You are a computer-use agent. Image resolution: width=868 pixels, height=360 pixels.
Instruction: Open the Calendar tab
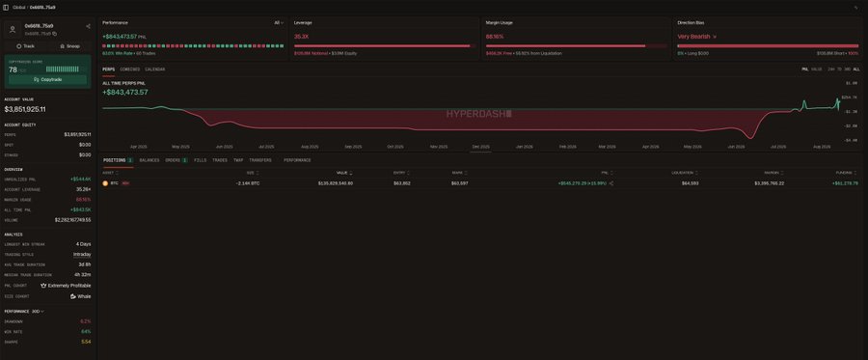pyautogui.click(x=155, y=69)
